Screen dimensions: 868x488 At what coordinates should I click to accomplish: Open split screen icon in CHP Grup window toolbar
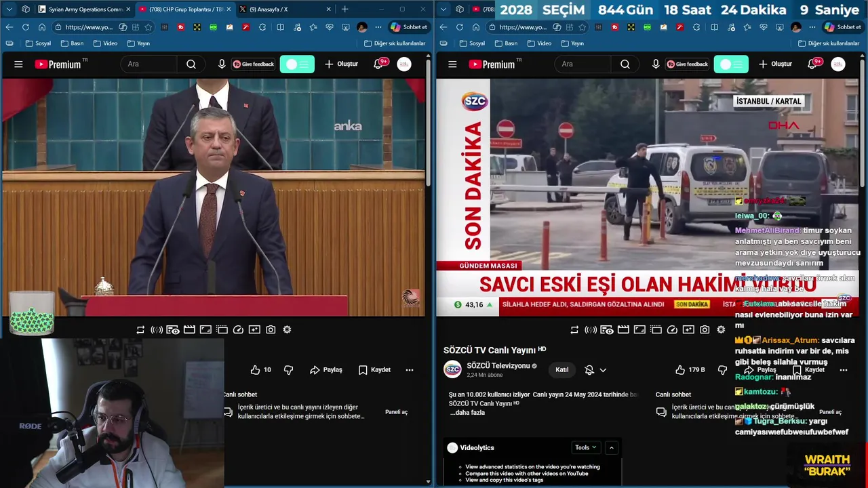(281, 27)
